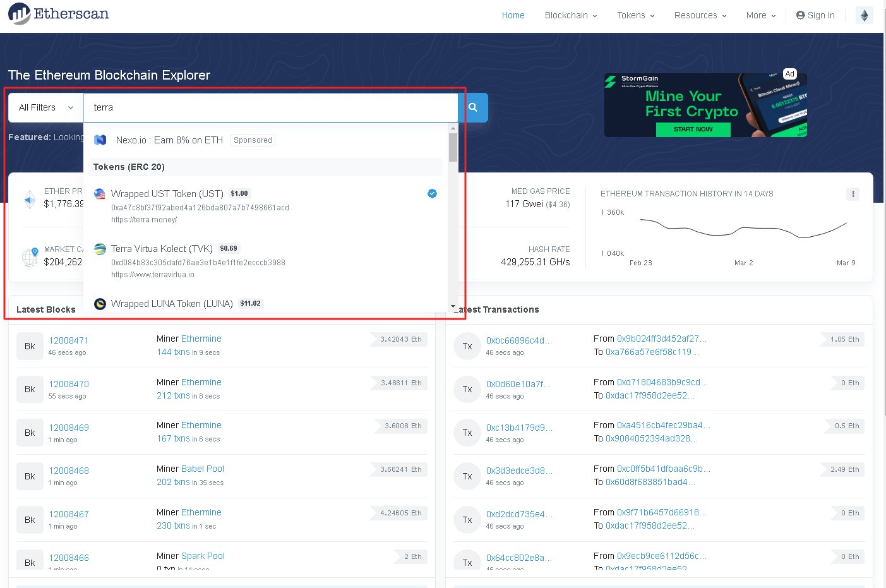Open the 212 txns link
This screenshot has height=588, width=886.
point(173,395)
